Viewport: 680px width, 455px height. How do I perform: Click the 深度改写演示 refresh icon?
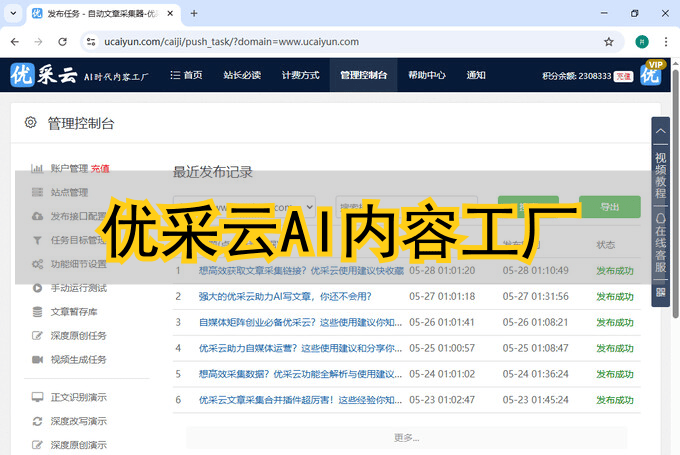click(37, 420)
